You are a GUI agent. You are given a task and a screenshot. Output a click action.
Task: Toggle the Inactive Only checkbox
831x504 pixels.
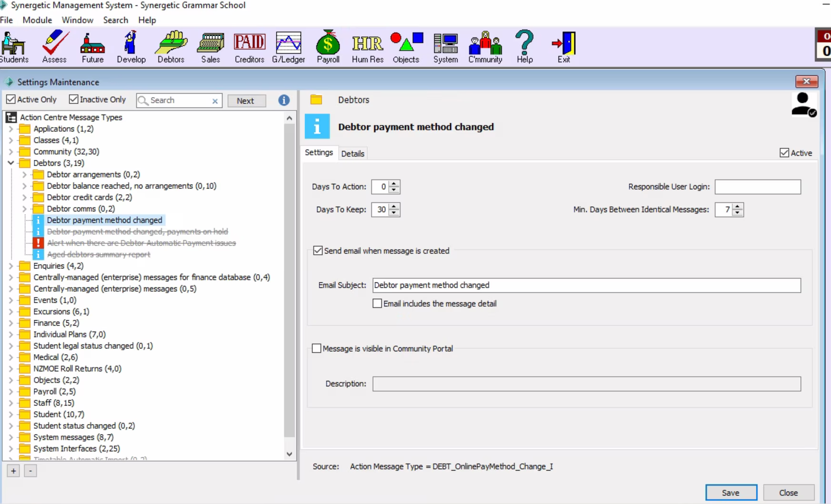73,99
